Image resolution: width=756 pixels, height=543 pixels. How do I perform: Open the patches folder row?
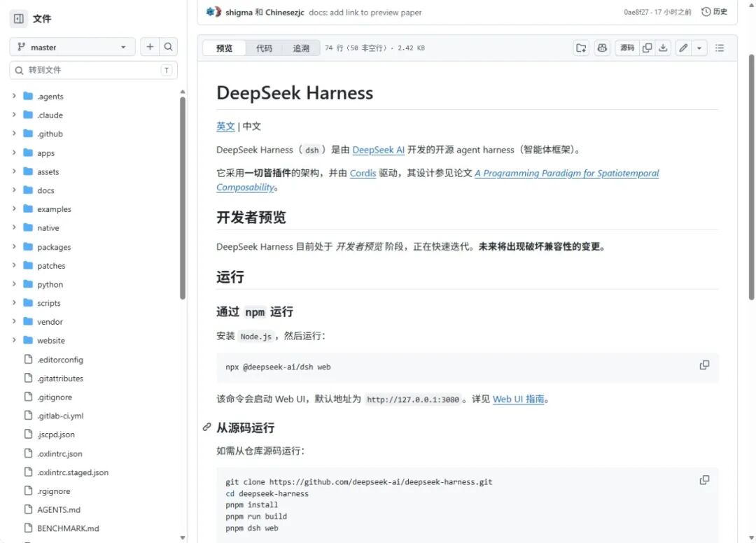94,265
